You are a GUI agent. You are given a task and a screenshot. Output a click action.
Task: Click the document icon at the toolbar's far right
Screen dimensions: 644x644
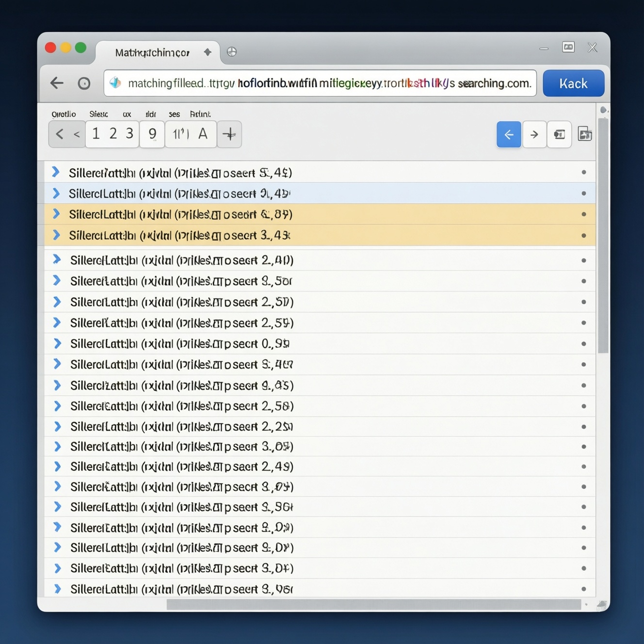tap(585, 134)
